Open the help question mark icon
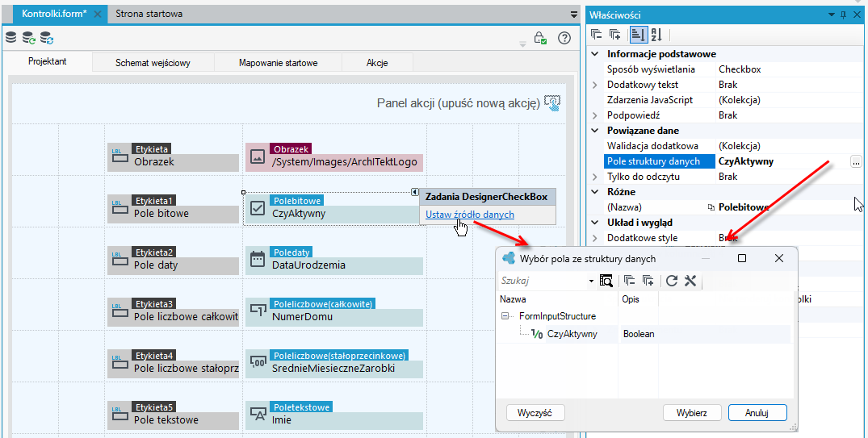 (x=564, y=38)
